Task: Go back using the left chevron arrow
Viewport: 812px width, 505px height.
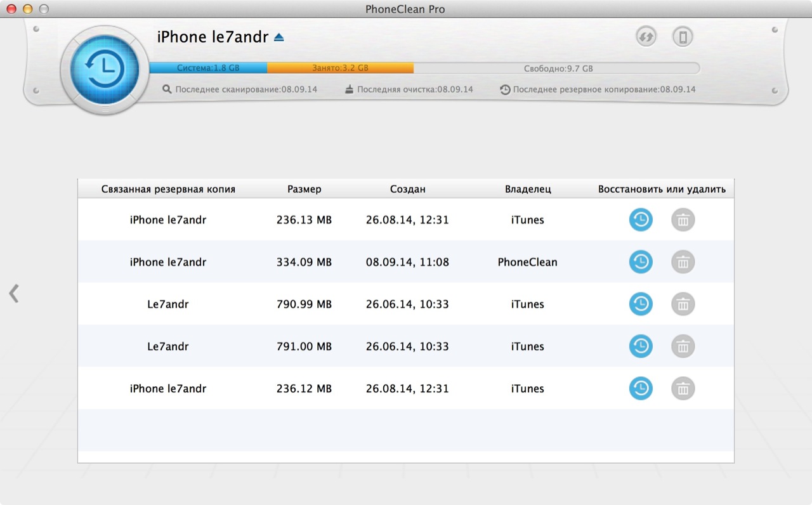Action: (14, 293)
